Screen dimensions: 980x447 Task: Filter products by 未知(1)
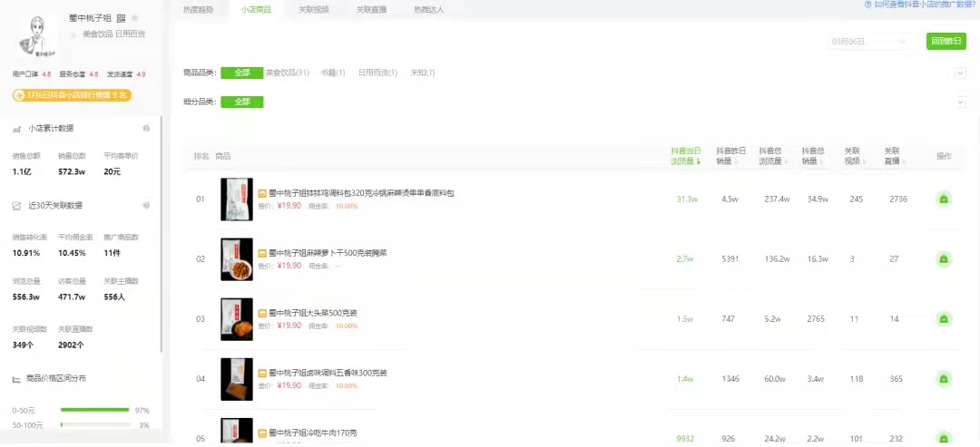[423, 73]
